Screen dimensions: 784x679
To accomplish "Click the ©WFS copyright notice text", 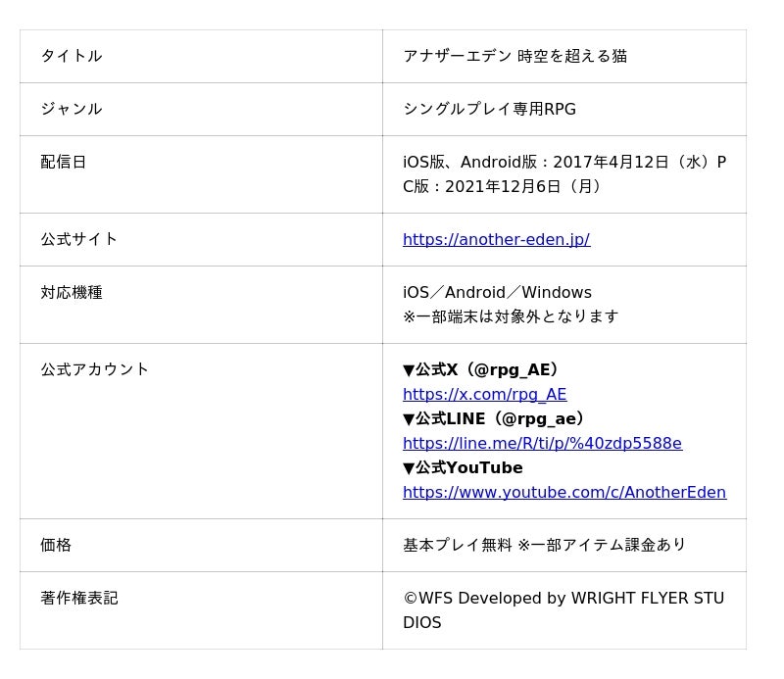I will [x=563, y=598].
